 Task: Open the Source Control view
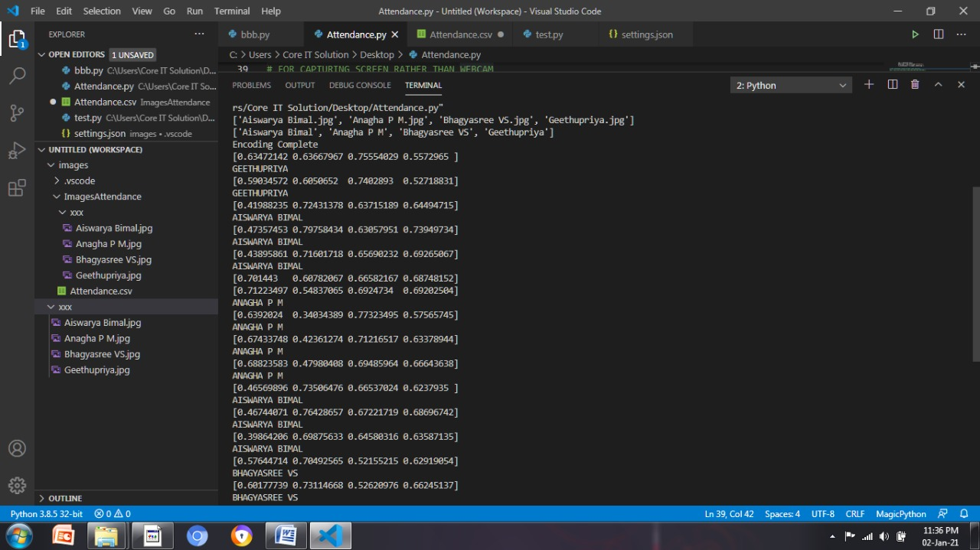(17, 113)
